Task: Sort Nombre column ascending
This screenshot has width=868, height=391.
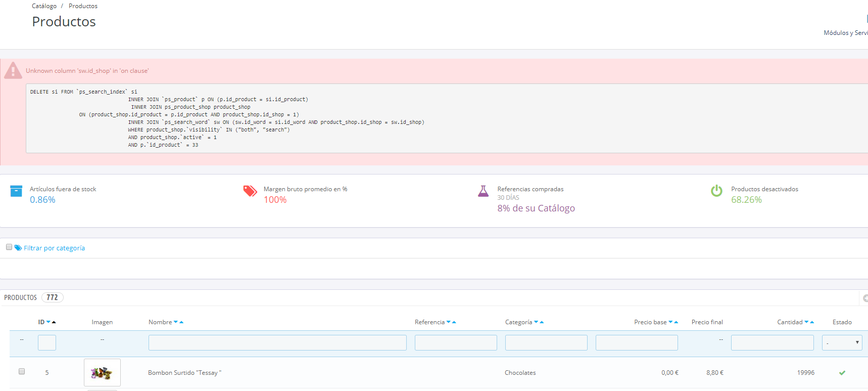Action: tap(181, 322)
